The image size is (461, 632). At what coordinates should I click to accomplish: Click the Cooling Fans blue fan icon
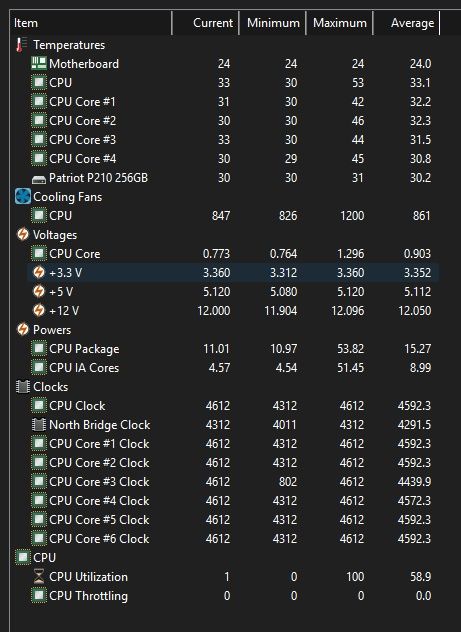[x=23, y=197]
